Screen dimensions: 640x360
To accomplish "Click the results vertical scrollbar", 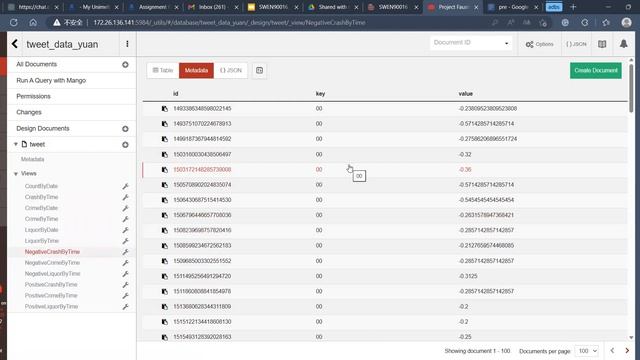I will (631, 88).
